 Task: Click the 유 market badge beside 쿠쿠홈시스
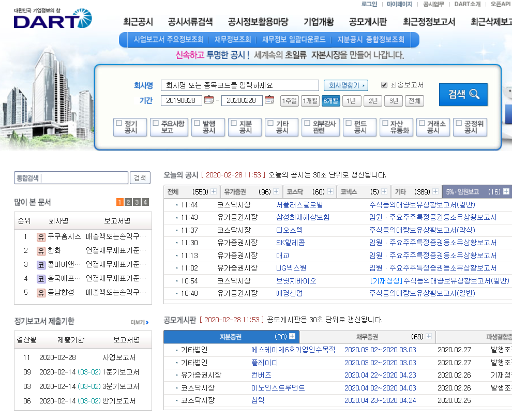point(41,237)
